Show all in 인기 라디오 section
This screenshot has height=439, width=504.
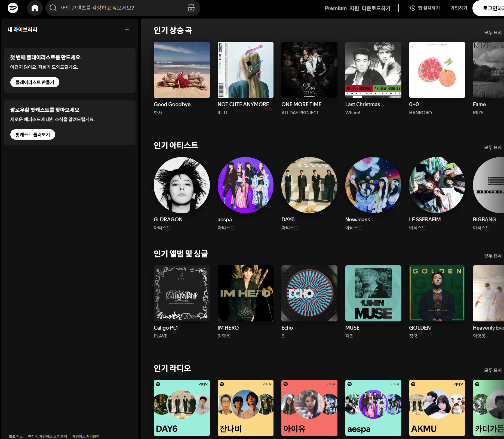pyautogui.click(x=493, y=370)
